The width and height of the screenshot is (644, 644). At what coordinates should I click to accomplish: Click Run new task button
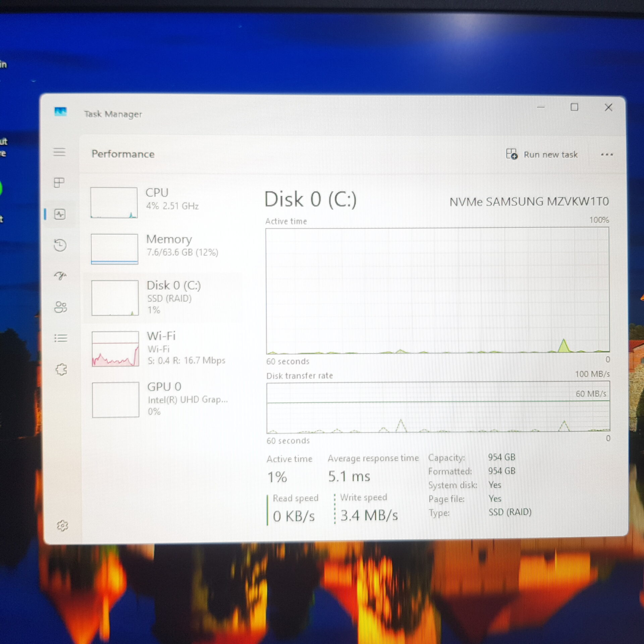(542, 155)
